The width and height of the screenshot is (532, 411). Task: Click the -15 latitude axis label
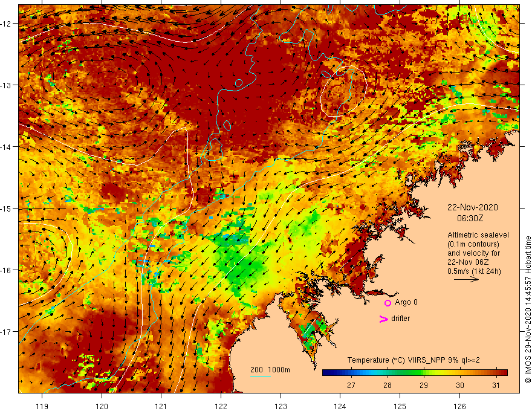point(6,208)
